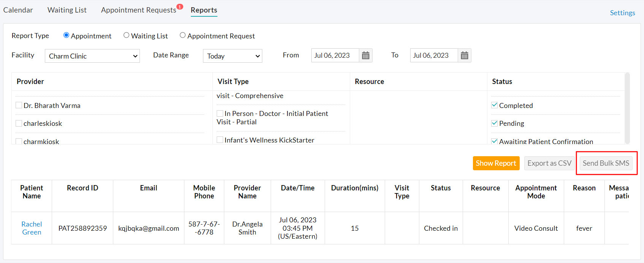644x263 pixels.
Task: Click the Jul 06, 2023 03:45 PM cell
Action: click(298, 228)
